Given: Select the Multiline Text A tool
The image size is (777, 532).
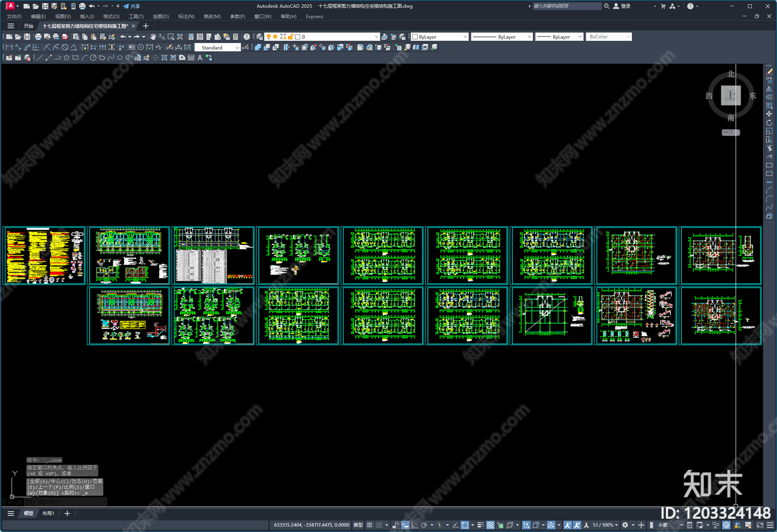Looking at the screenshot, I should tap(200, 58).
